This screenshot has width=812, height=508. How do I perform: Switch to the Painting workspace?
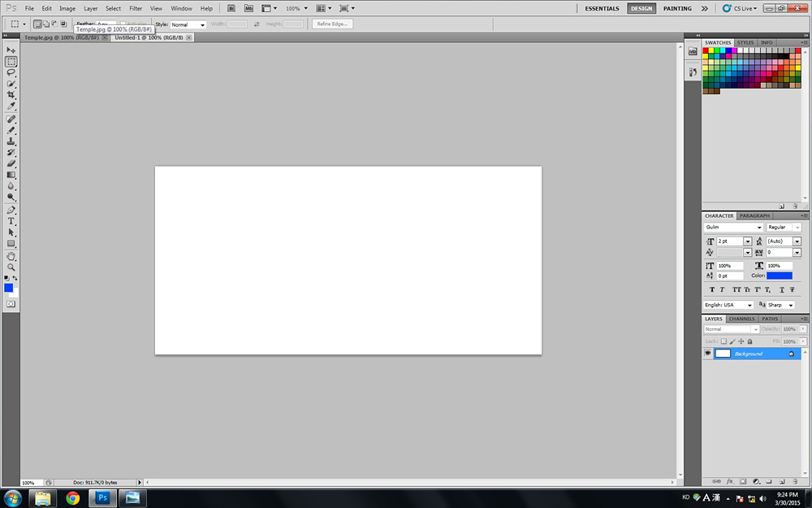(677, 8)
